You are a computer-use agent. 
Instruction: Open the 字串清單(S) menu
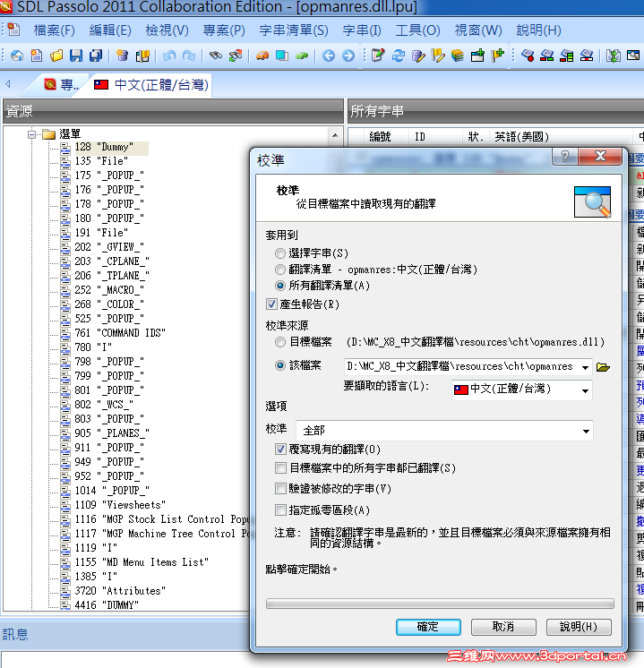click(294, 30)
